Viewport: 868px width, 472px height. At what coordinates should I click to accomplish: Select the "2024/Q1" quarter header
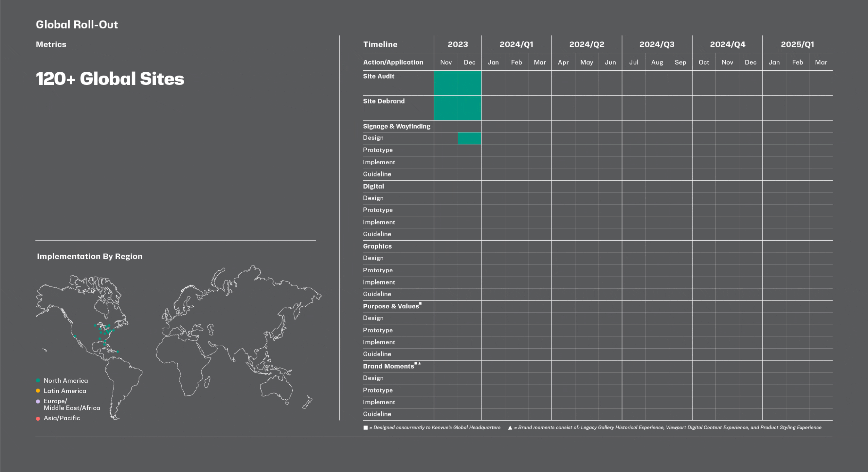[516, 44]
